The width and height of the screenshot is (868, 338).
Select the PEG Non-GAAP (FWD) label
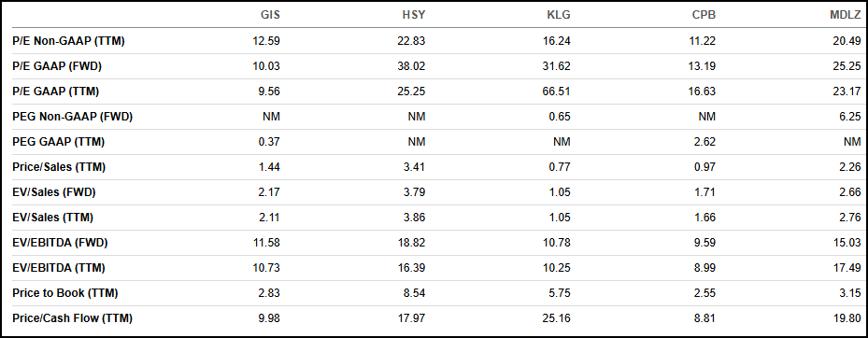72,117
